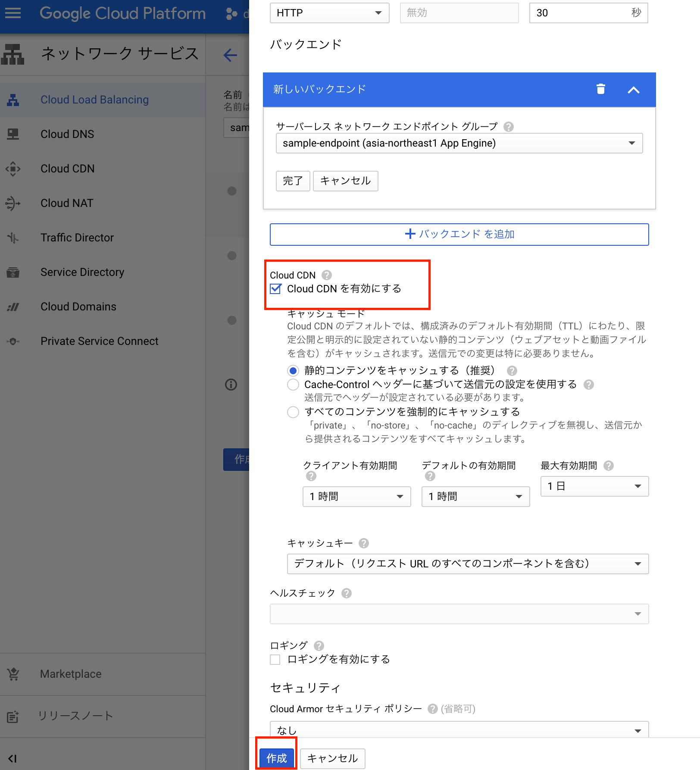Delete the new backend with trash icon

coord(601,89)
